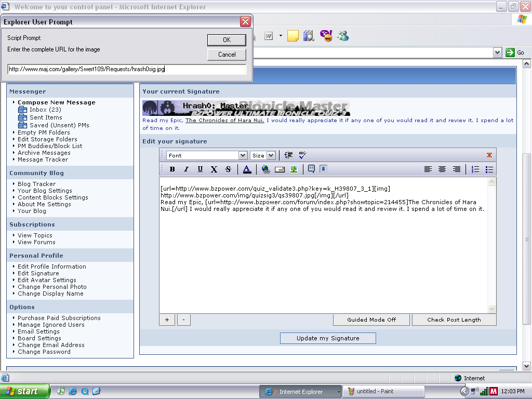Run the spell checker on the signature
532x399 pixels.
tap(302, 154)
